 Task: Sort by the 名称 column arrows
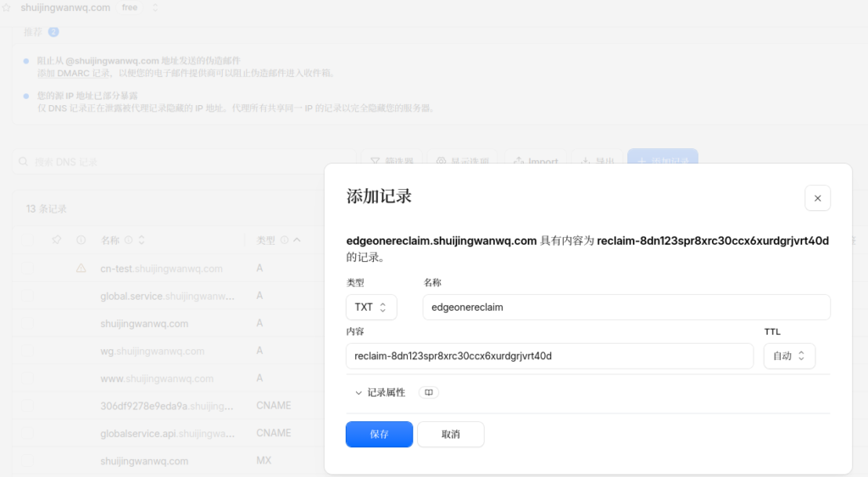pyautogui.click(x=142, y=240)
